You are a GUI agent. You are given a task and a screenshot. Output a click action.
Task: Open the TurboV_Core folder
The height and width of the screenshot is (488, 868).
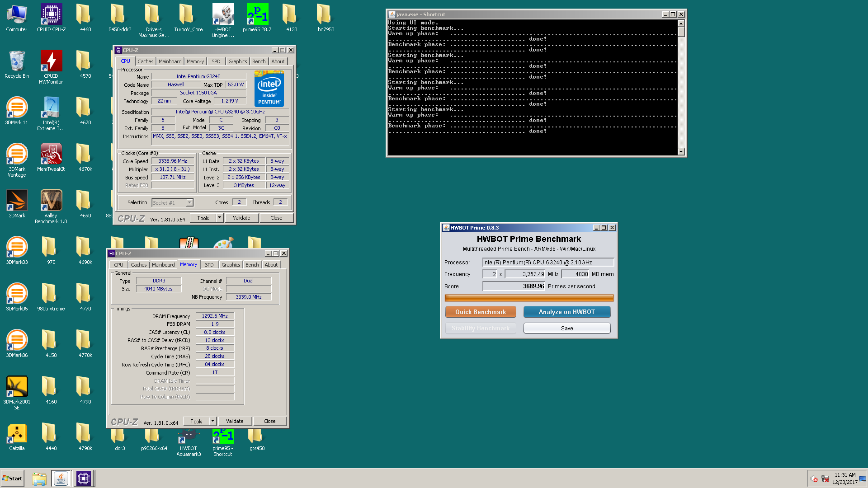pyautogui.click(x=189, y=18)
